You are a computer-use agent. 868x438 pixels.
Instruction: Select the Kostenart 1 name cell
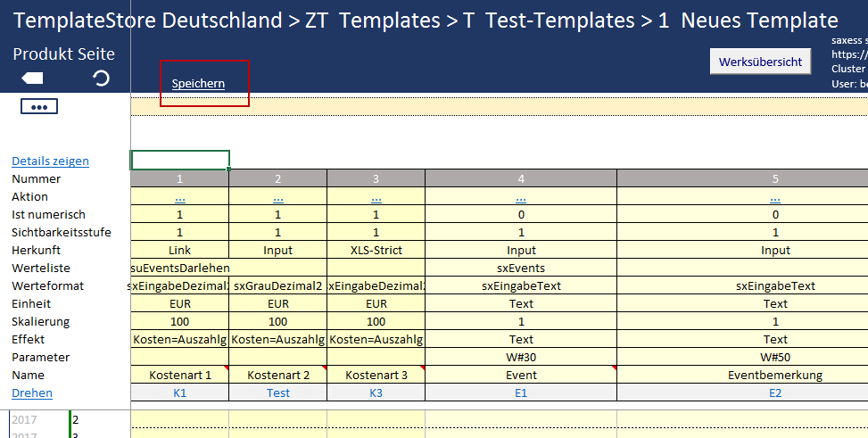180,376
